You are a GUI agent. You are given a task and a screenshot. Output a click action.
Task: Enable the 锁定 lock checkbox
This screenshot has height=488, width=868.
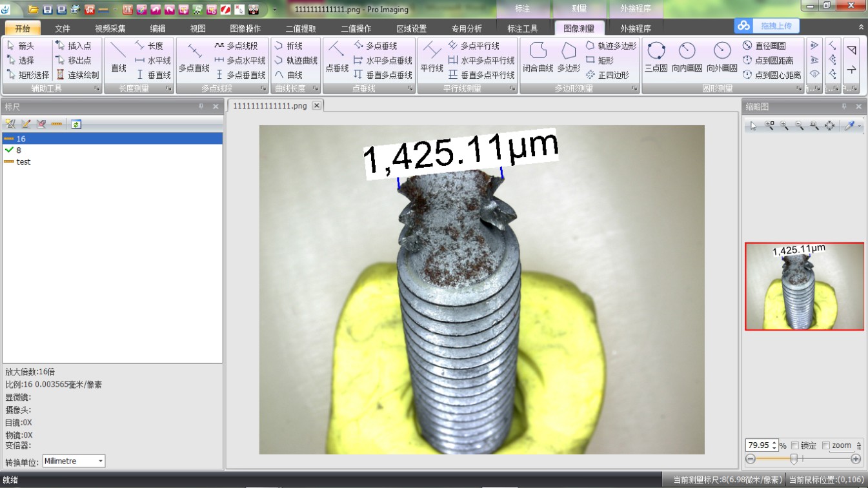click(795, 445)
